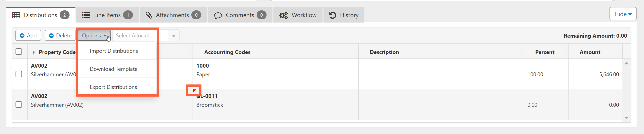644x134 pixels.
Task: Click the Attachments paperclip icon
Action: pyautogui.click(x=149, y=15)
